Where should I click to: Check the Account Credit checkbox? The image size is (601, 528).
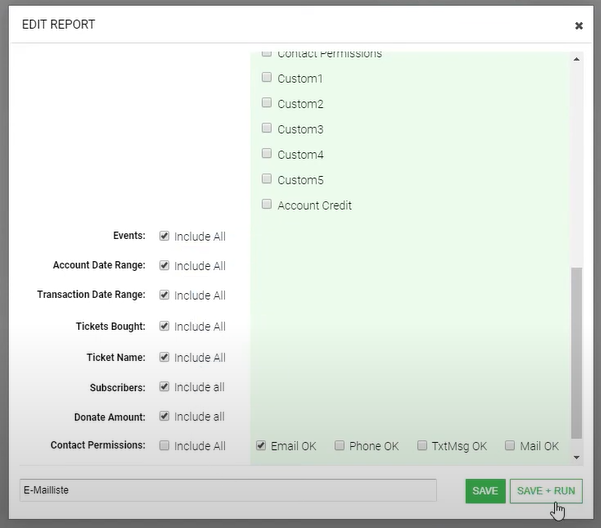click(x=267, y=204)
